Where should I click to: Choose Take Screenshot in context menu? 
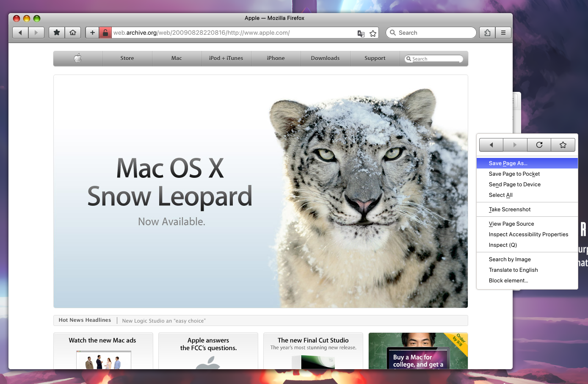click(x=527, y=209)
